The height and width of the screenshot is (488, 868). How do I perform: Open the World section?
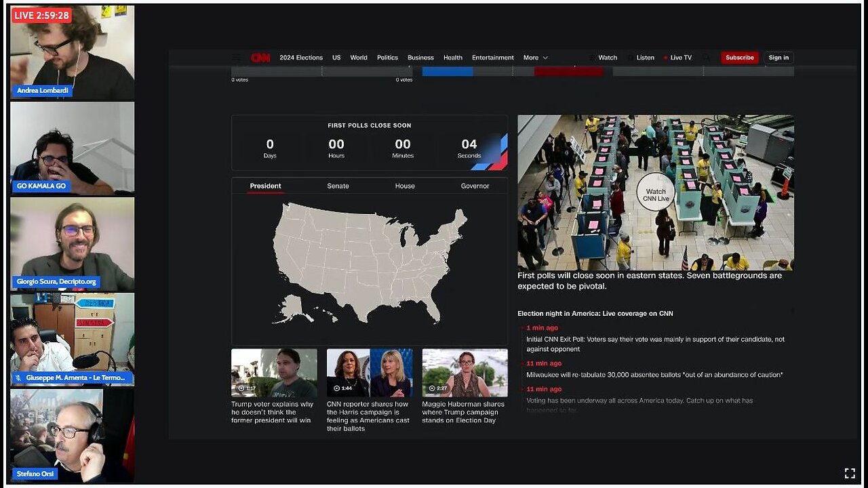[359, 58]
